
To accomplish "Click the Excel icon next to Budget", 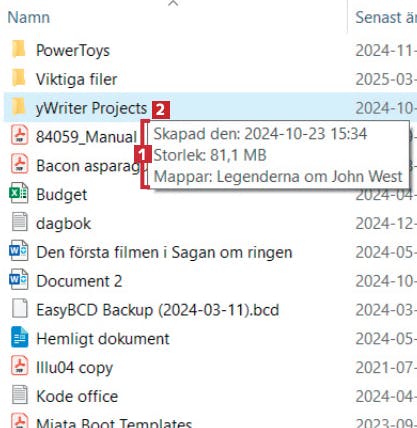I will 19,194.
